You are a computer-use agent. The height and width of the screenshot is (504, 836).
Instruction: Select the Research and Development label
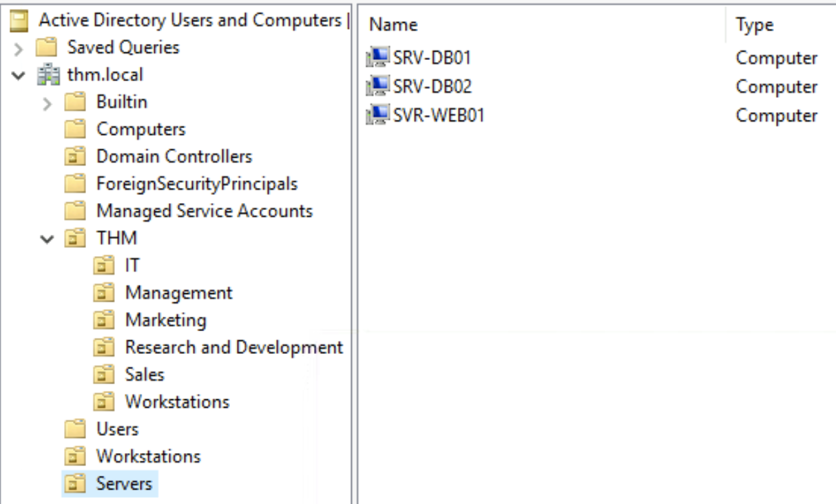click(x=234, y=347)
